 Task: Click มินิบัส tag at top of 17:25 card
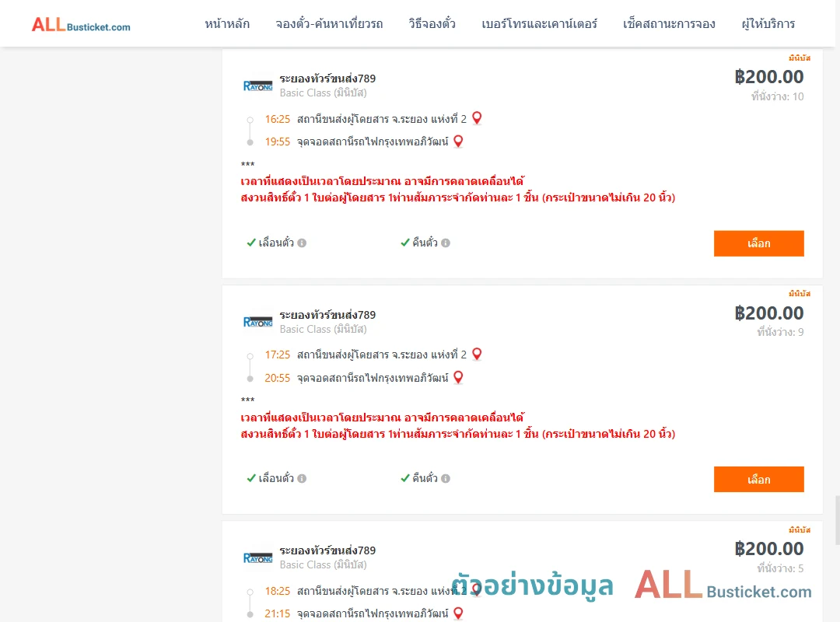[x=800, y=294]
